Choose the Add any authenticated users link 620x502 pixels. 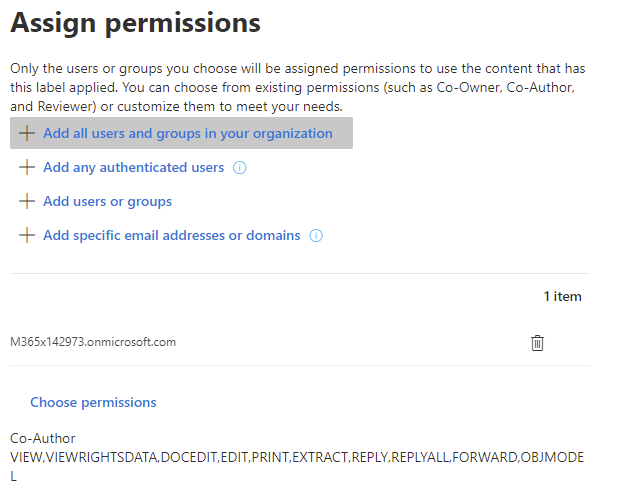click(133, 167)
